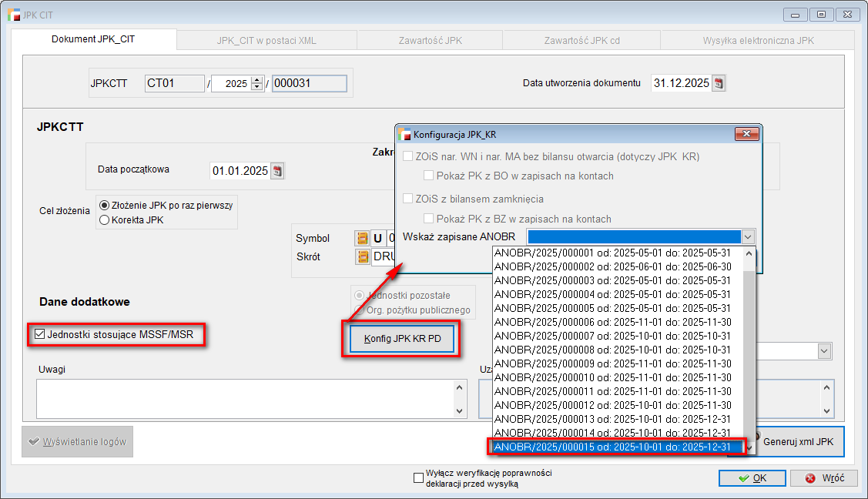Switch to JPK_CIT w postaci XML tab
Screen dimensions: 868x499
pos(266,41)
